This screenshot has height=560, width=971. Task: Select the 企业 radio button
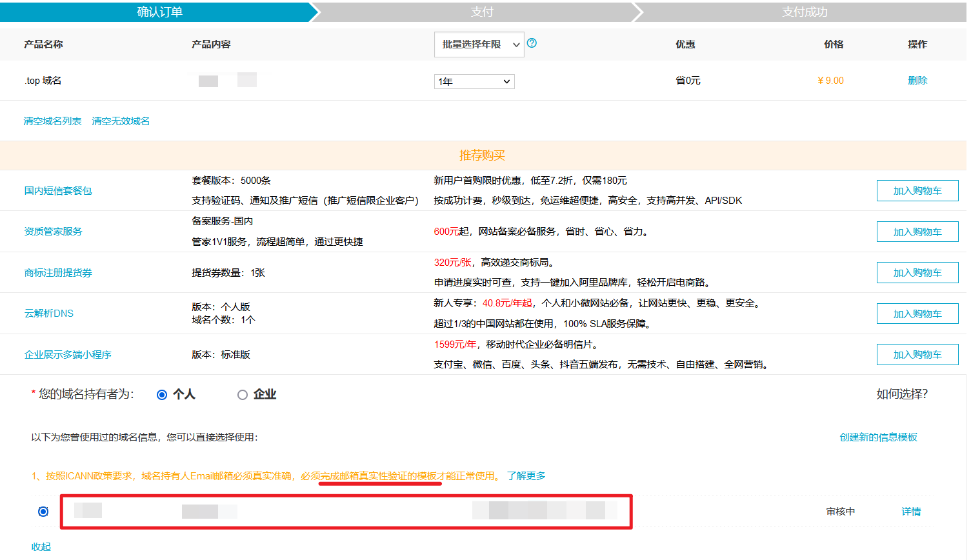(243, 395)
